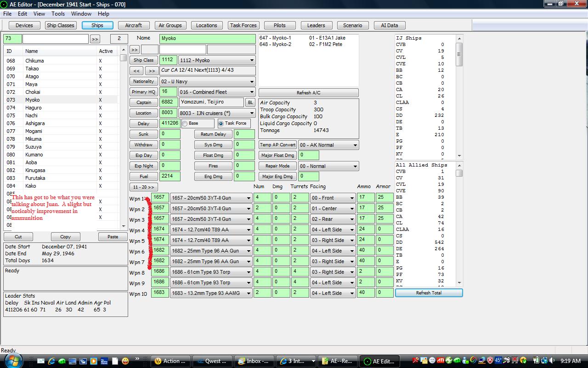Open the Yahoo smiley quick launch icon
The image size is (588, 368).
pyautogui.click(x=125, y=361)
